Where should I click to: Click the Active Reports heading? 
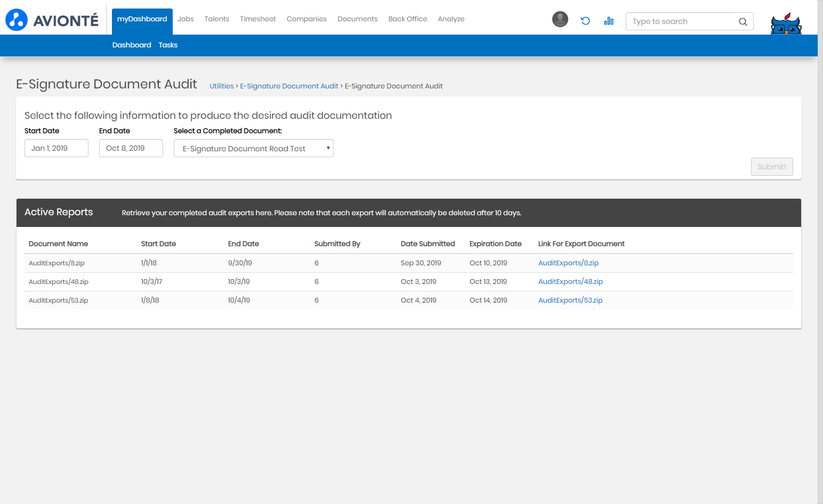tap(59, 212)
